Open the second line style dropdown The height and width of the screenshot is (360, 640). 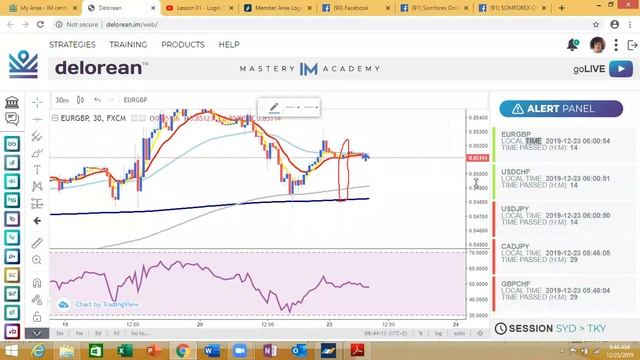click(311, 107)
